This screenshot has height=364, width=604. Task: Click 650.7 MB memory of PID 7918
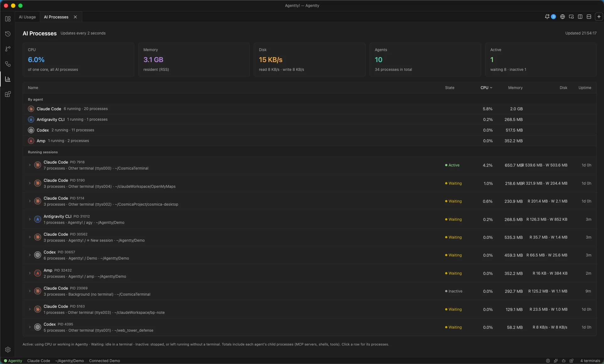[514, 165]
